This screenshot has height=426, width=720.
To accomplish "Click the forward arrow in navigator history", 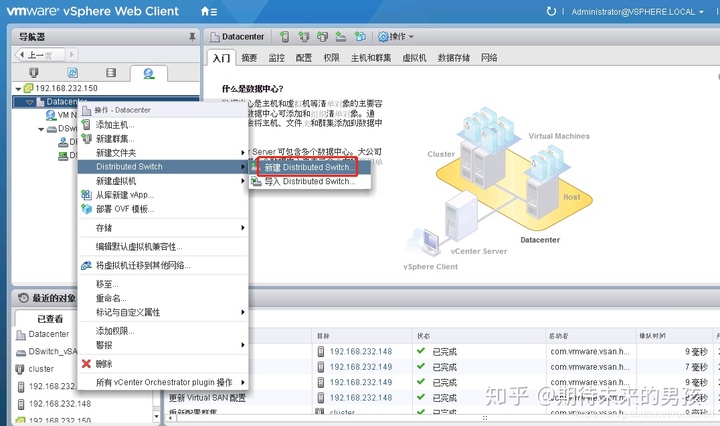I will (71, 55).
